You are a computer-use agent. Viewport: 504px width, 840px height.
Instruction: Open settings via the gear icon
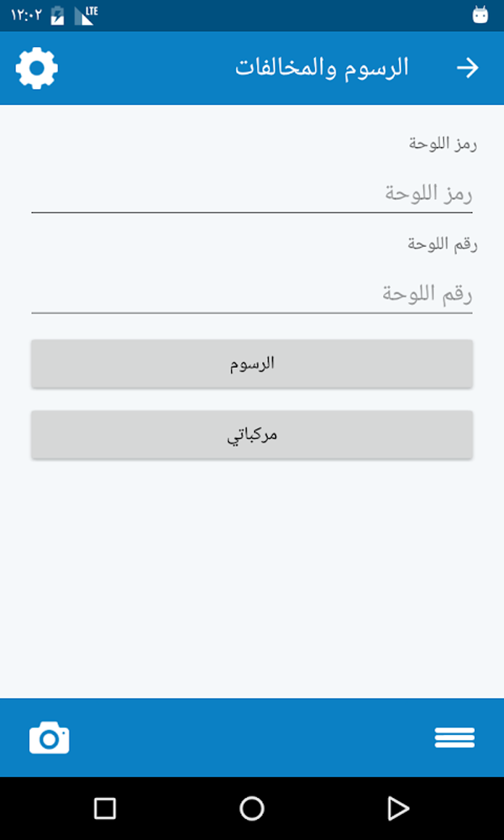pos(37,68)
